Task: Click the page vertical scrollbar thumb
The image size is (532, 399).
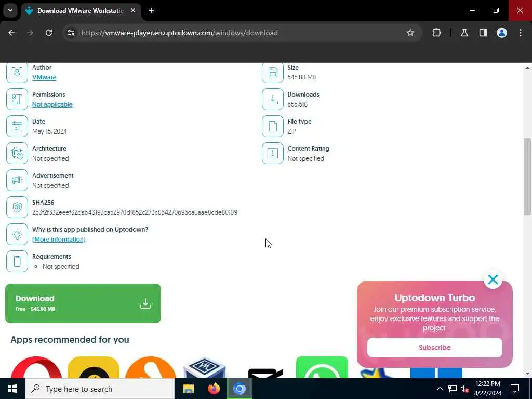Action: [527, 177]
